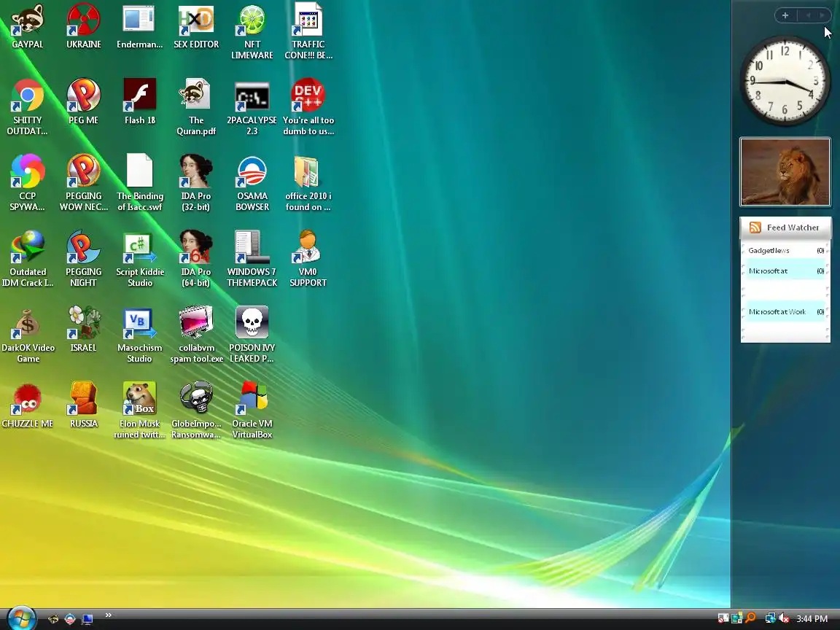Launch the CHUZZLE ME shortcut

click(27, 405)
